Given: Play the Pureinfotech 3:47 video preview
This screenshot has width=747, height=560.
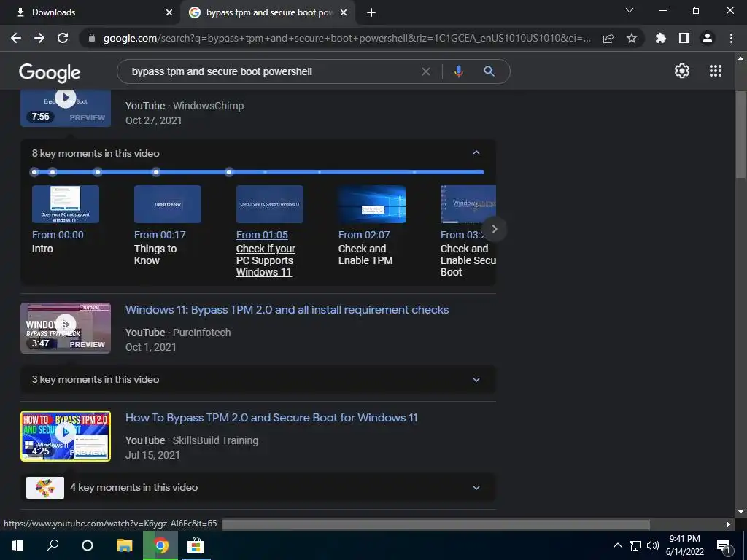Looking at the screenshot, I should [x=66, y=328].
